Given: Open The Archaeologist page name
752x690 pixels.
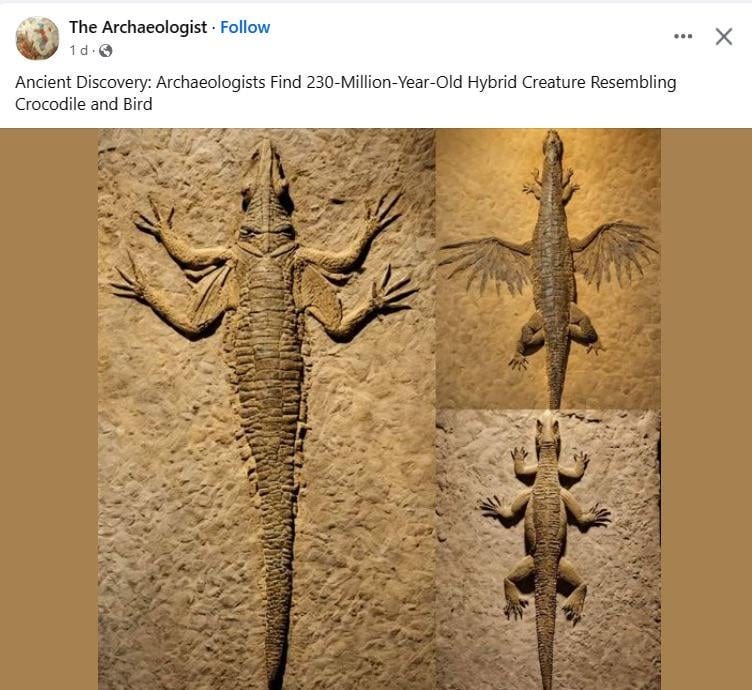Looking at the screenshot, I should (138, 27).
